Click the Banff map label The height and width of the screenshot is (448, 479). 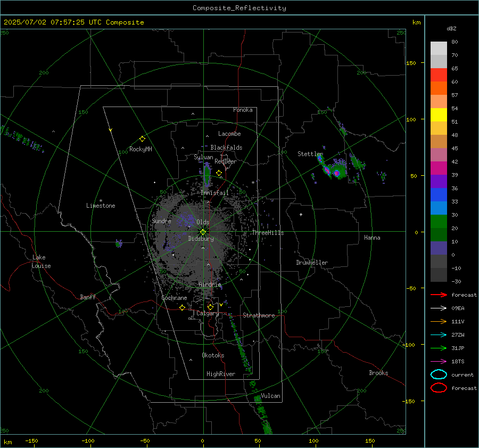[x=88, y=297]
